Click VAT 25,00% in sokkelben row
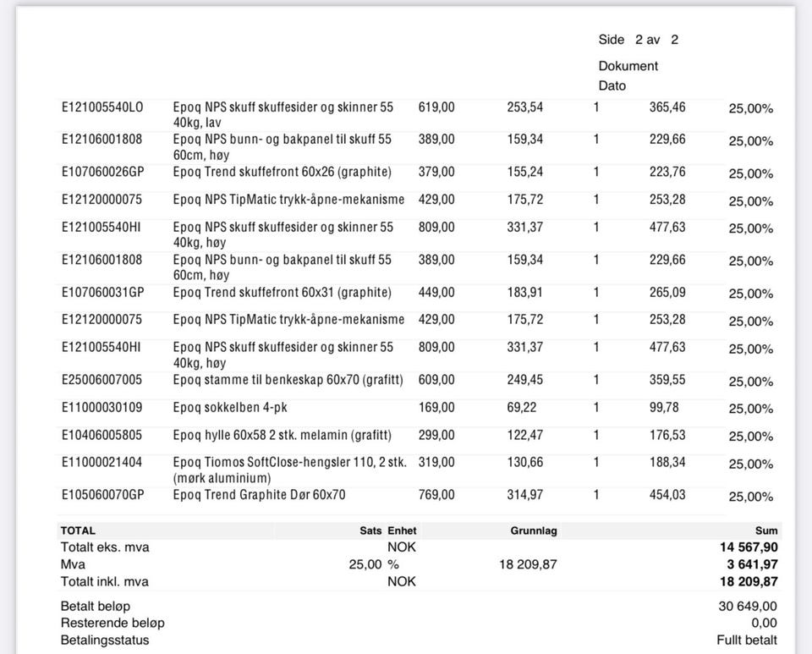This screenshot has height=654, width=812. point(750,409)
